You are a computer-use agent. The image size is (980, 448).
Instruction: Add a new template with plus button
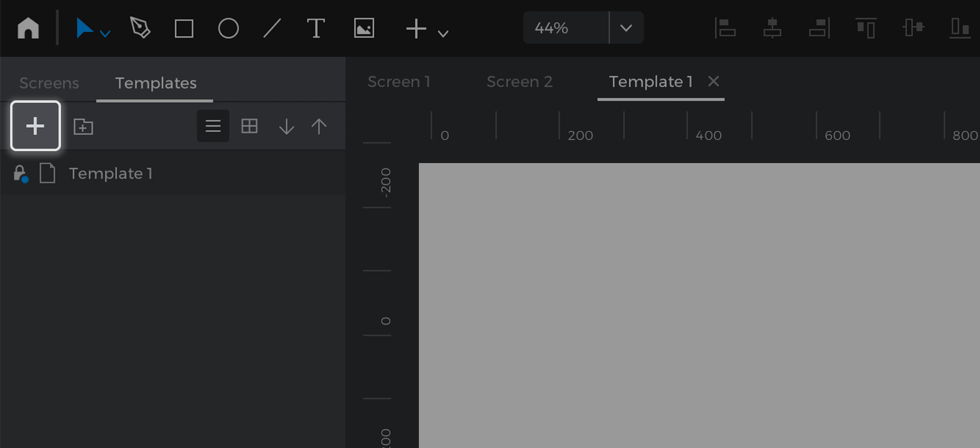tap(35, 125)
